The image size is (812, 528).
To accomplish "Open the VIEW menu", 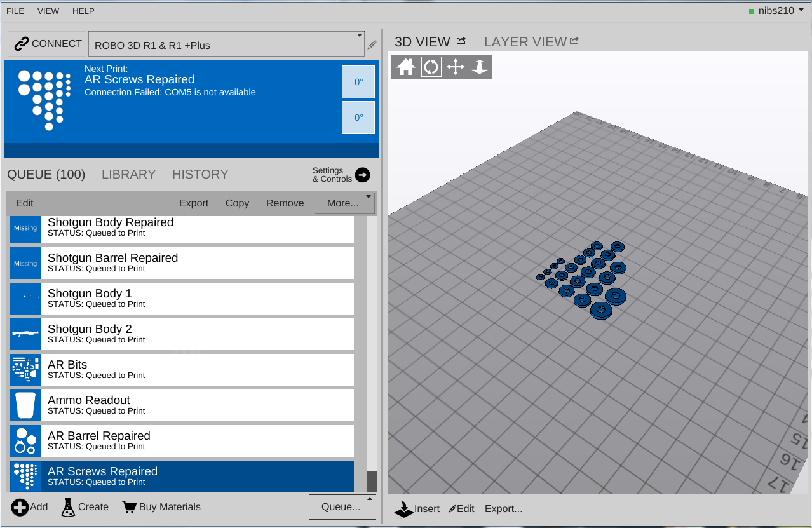I will [x=48, y=11].
